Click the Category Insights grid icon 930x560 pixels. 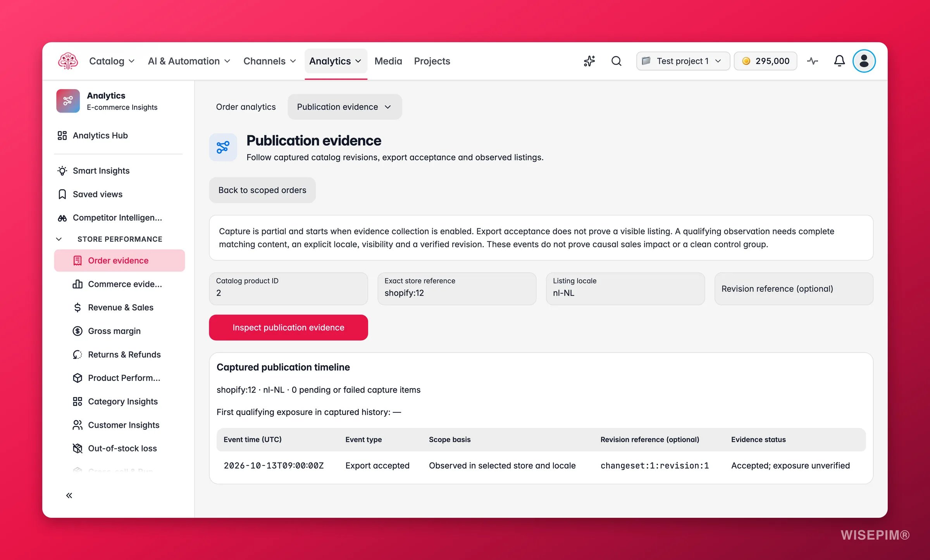tap(77, 401)
